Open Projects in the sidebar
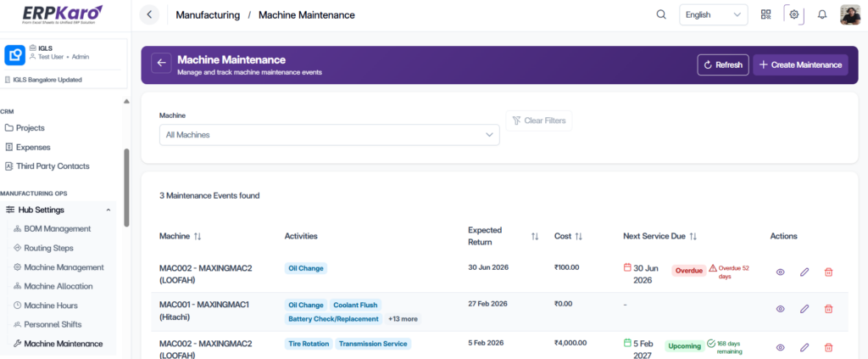The image size is (868, 359). pyautogui.click(x=31, y=128)
